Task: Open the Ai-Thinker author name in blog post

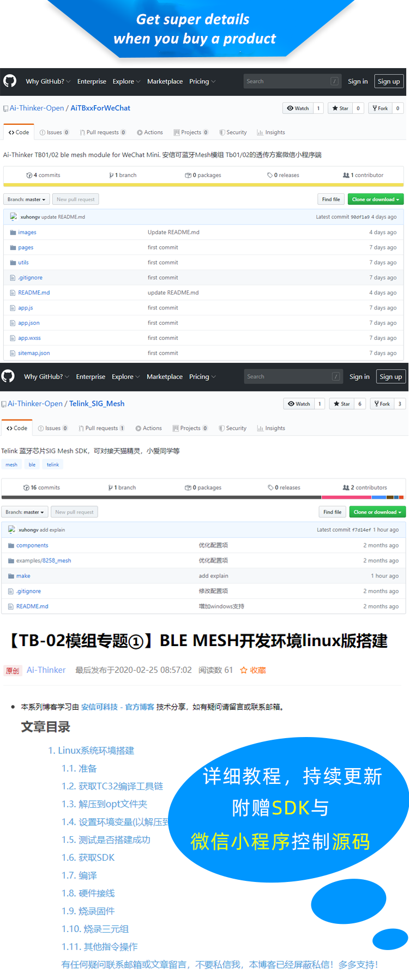Action: (x=46, y=670)
